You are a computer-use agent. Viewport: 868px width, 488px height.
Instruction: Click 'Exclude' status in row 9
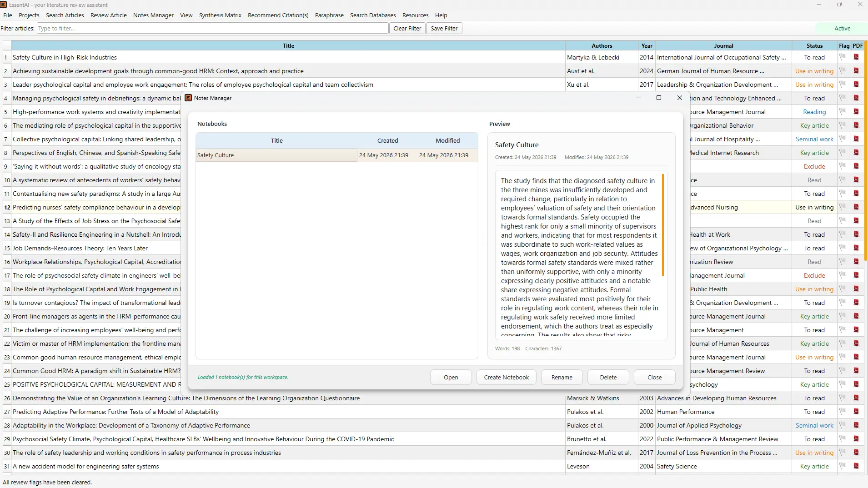tap(814, 166)
